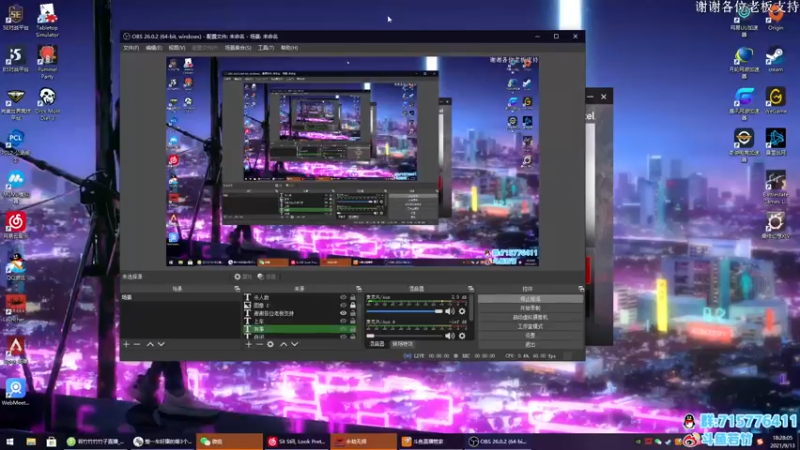Add a new source with the plus icon
The image size is (800, 450).
[248, 344]
